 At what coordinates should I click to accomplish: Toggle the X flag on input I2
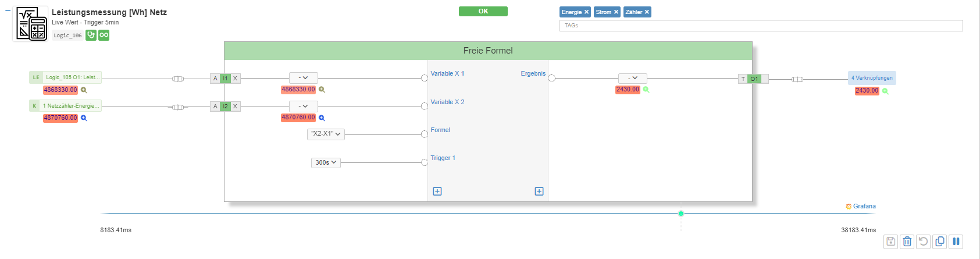click(x=235, y=106)
